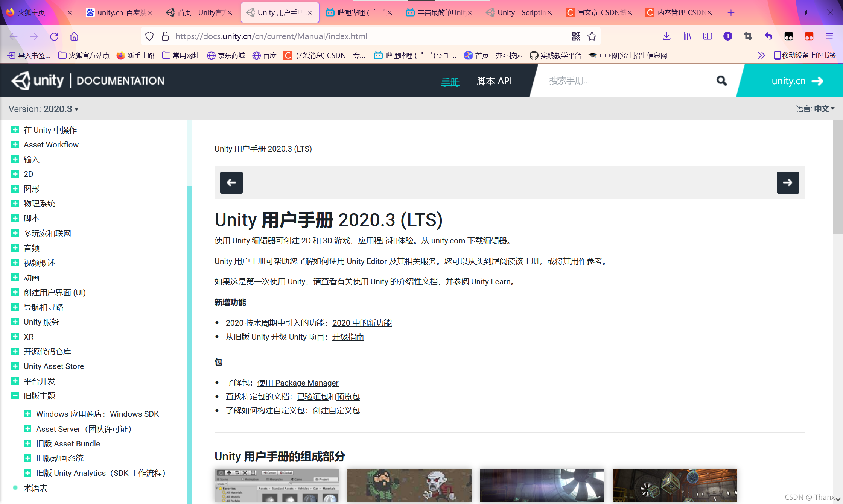Open the 创建自定义包 link
This screenshot has height=504, width=843.
pyautogui.click(x=336, y=411)
